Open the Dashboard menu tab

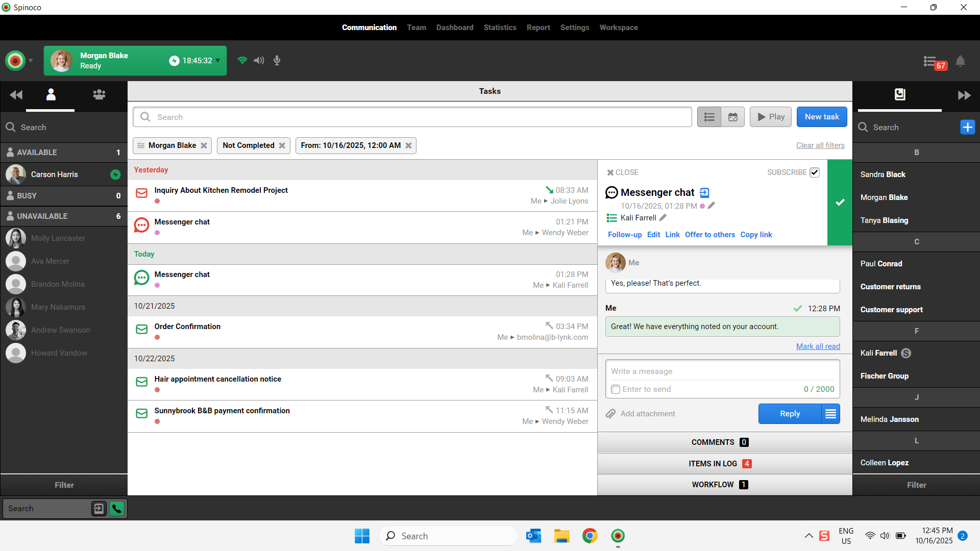click(454, 28)
